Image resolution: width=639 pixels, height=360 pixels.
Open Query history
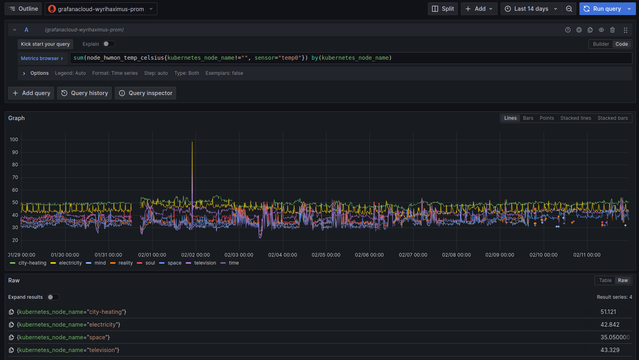(85, 93)
